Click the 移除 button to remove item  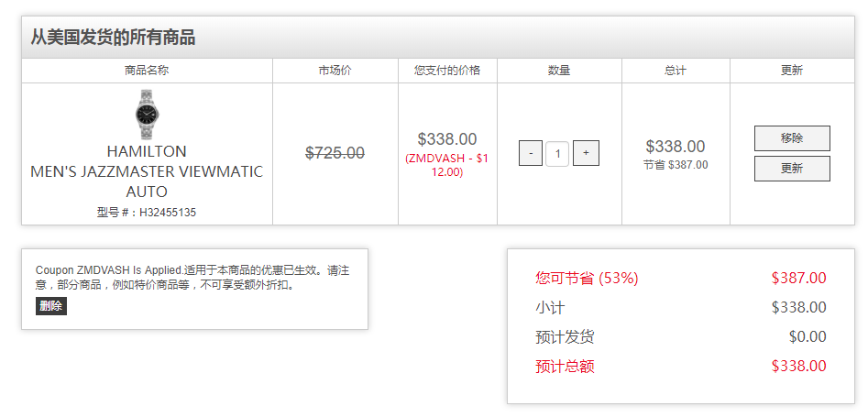click(x=792, y=137)
